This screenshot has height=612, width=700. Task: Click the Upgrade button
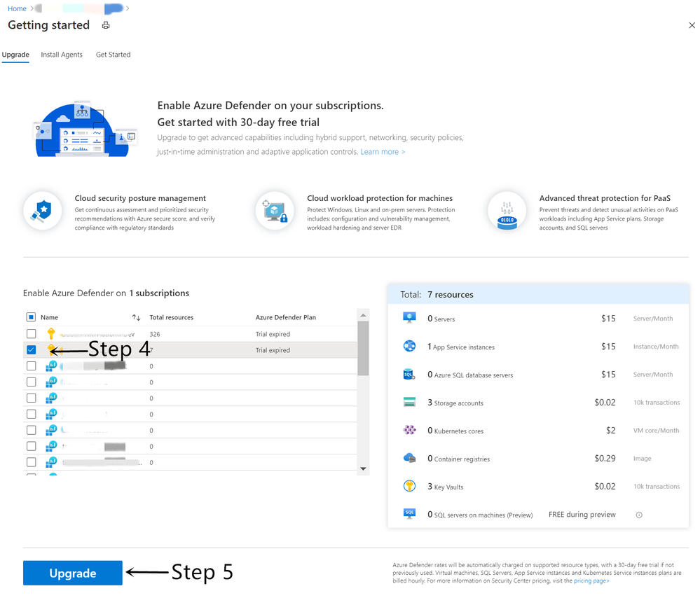[x=73, y=573]
